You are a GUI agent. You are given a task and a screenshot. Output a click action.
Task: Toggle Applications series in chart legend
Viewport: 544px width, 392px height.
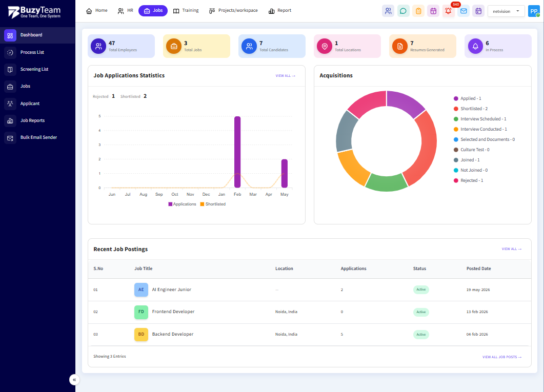(182, 204)
